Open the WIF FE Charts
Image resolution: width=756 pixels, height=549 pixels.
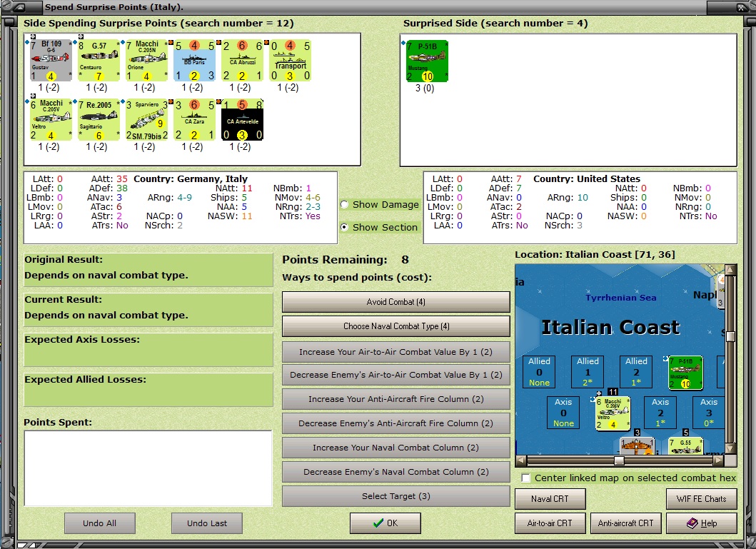coord(702,499)
